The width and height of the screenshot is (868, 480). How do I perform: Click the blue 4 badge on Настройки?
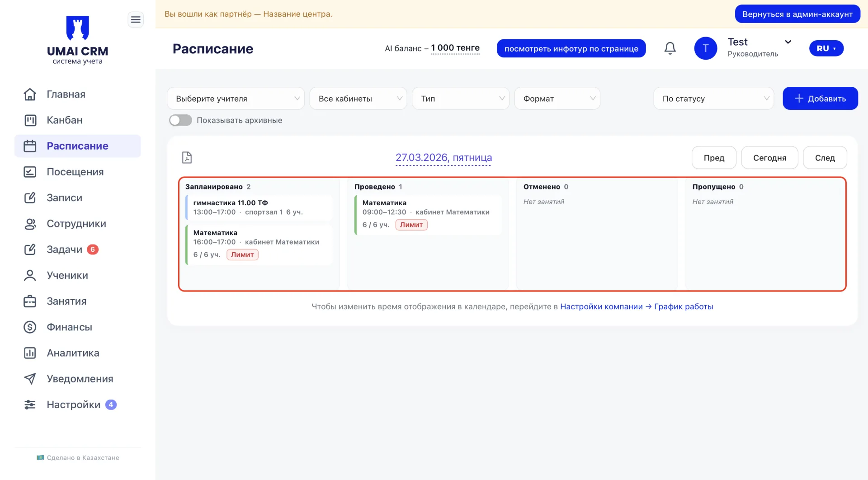(x=111, y=405)
